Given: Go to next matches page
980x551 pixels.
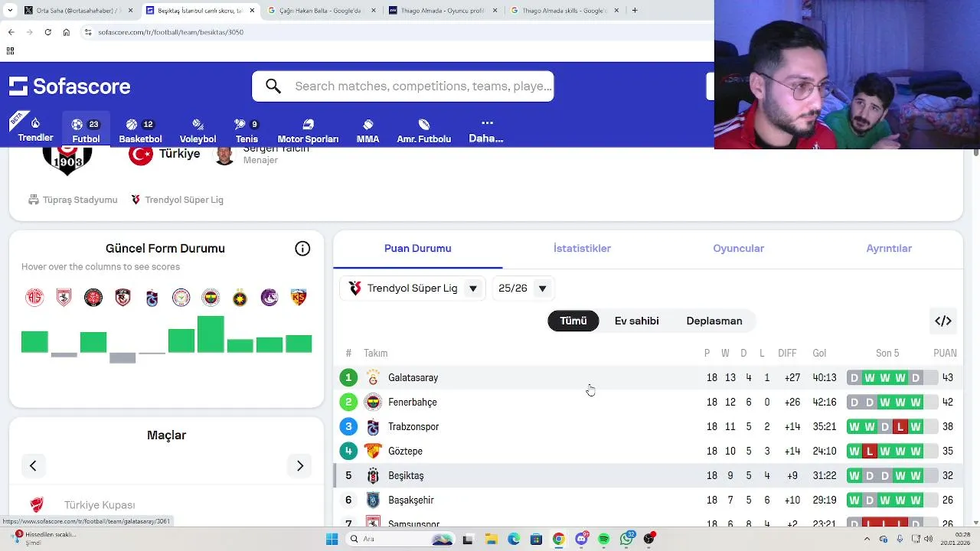Looking at the screenshot, I should [300, 465].
